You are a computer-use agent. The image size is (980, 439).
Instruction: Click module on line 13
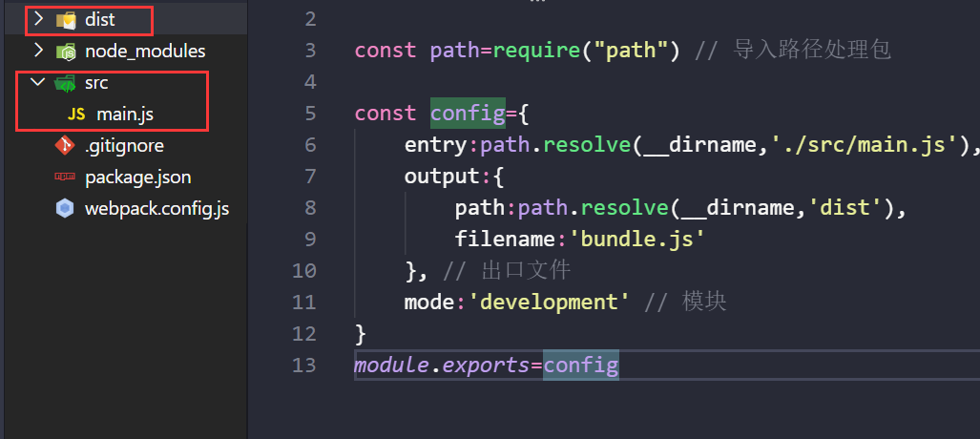392,365
